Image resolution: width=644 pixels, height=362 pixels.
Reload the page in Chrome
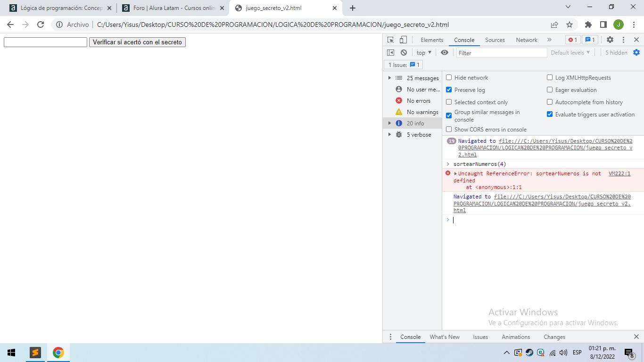[x=41, y=25]
